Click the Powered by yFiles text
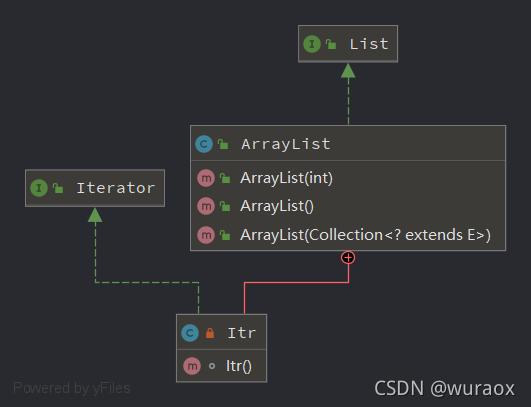Viewport: 531px width, 407px height. pos(71,388)
